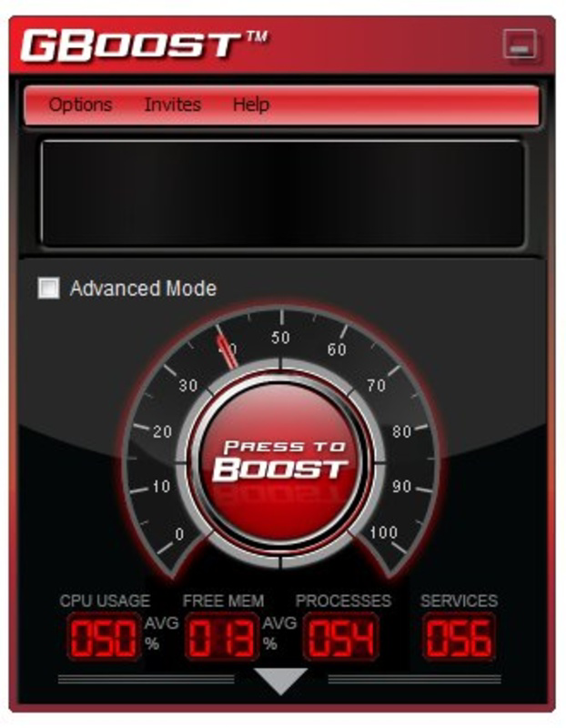Click the PROCESSES label
Image resolution: width=566 pixels, height=728 pixels.
click(x=344, y=601)
